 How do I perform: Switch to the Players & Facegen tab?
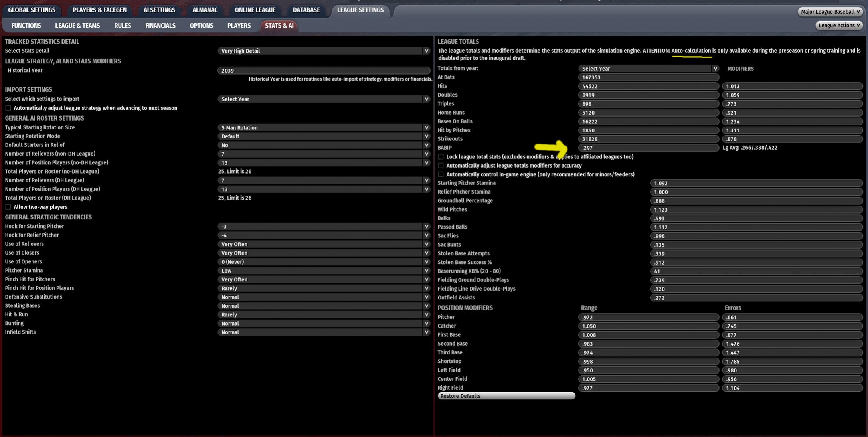tap(99, 10)
